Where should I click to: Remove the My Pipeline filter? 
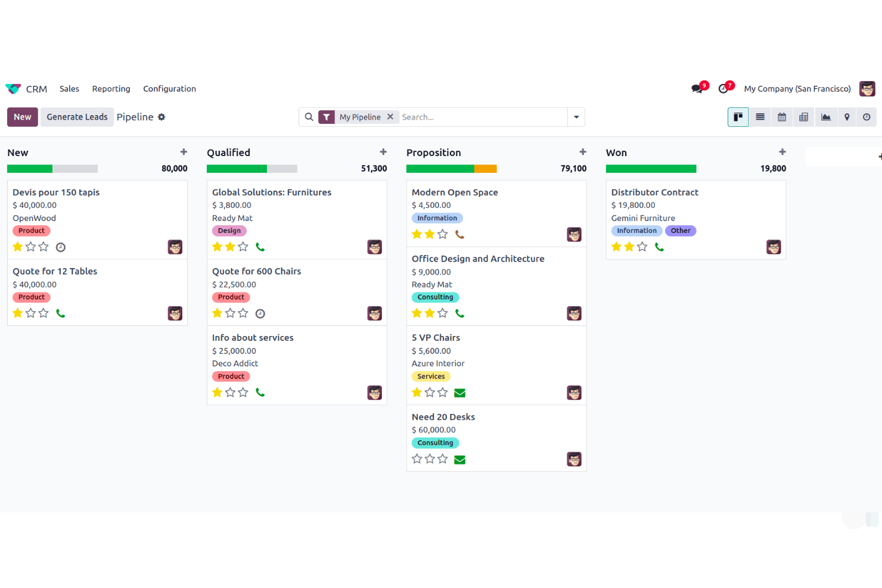[390, 117]
